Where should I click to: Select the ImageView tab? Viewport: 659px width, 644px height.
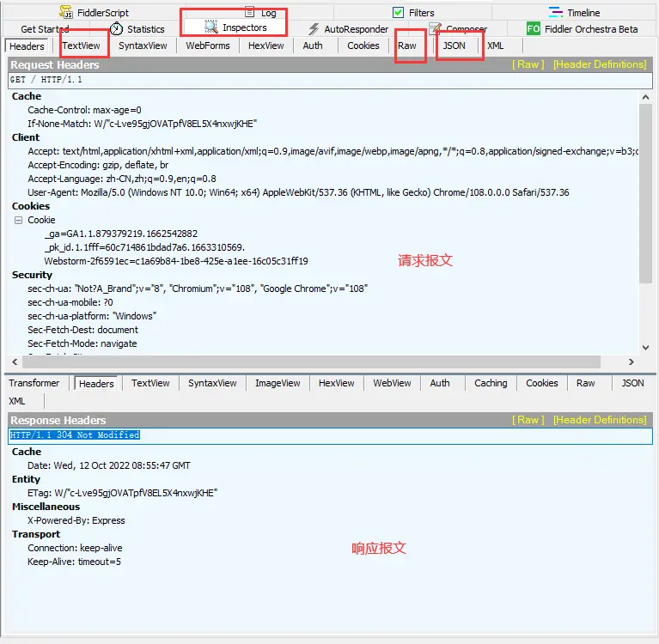pos(278,383)
